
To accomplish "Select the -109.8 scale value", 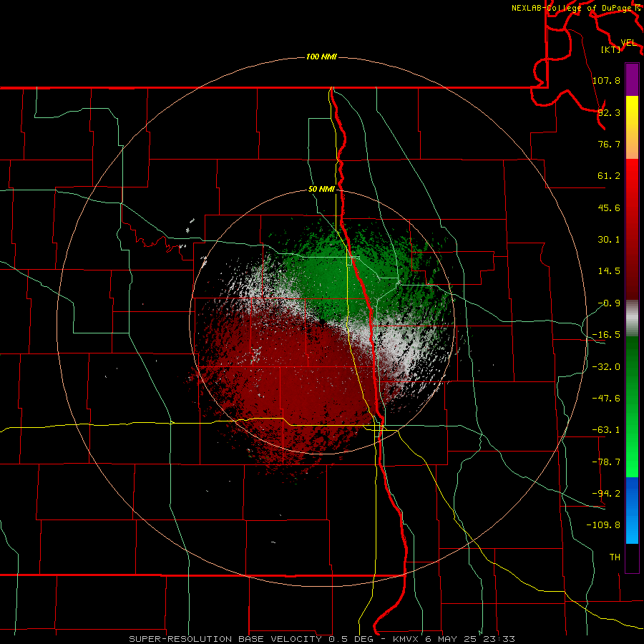I will click(603, 525).
